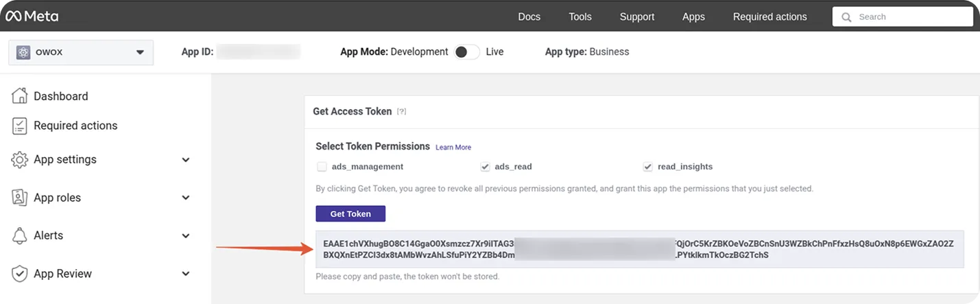Expand the App settings section

(185, 160)
